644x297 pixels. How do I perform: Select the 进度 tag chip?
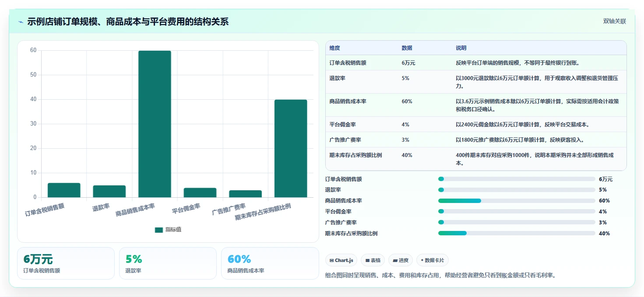click(x=401, y=260)
